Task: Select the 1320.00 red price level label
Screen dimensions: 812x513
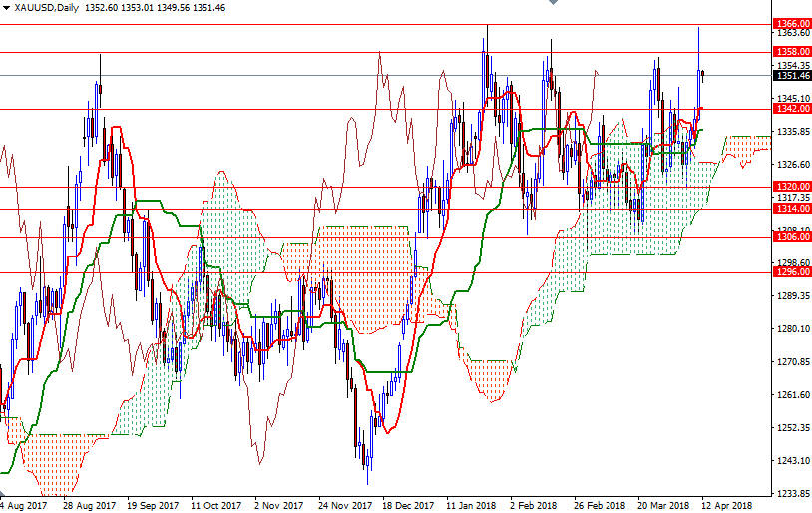Action: point(792,187)
